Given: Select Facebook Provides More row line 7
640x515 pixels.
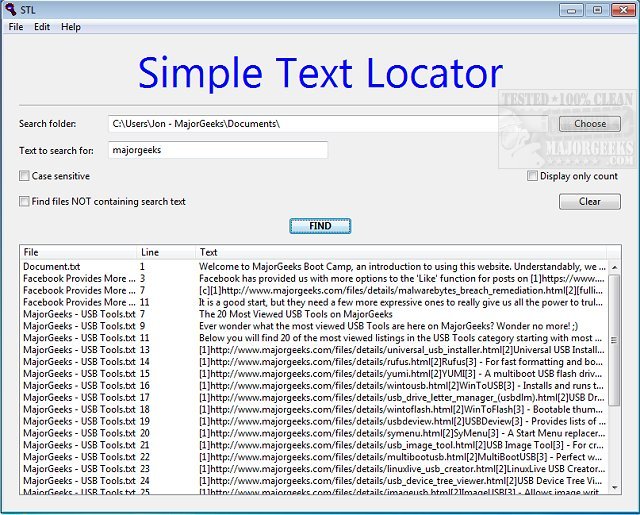Looking at the screenshot, I should tap(313, 291).
